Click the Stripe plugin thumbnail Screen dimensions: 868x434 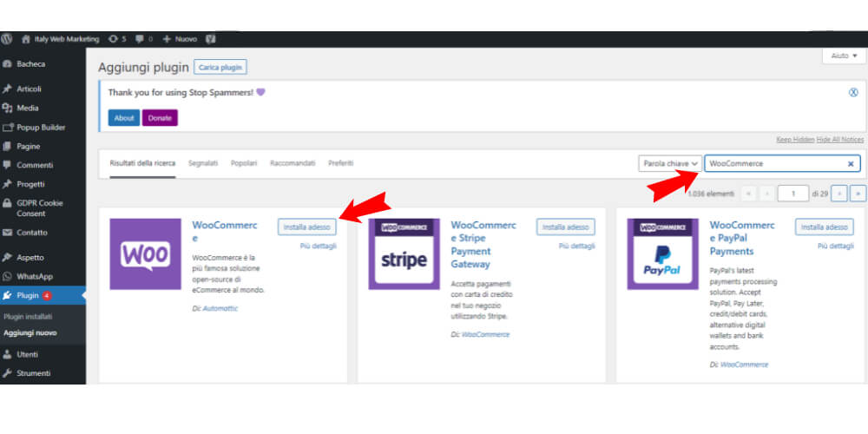pos(404,254)
